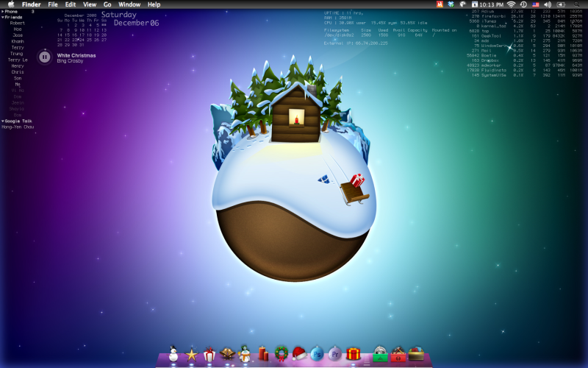Viewport: 588px width, 368px height.
Task: Pause the White Christmas track
Action: [44, 57]
